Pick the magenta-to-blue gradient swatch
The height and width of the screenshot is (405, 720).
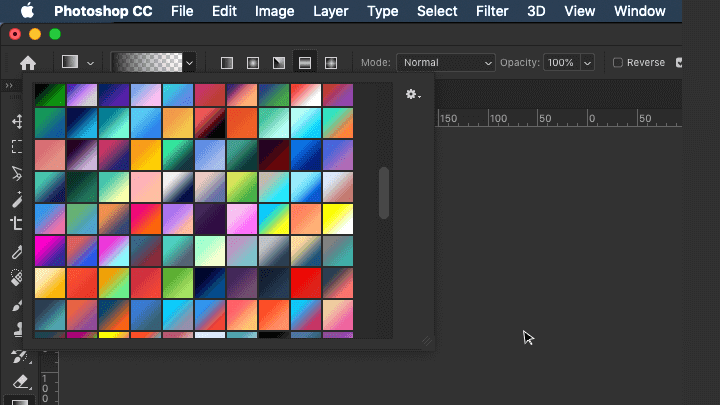(50, 251)
